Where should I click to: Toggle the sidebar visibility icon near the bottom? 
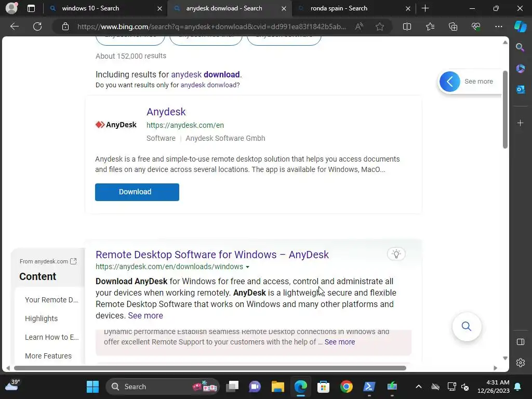(520, 342)
